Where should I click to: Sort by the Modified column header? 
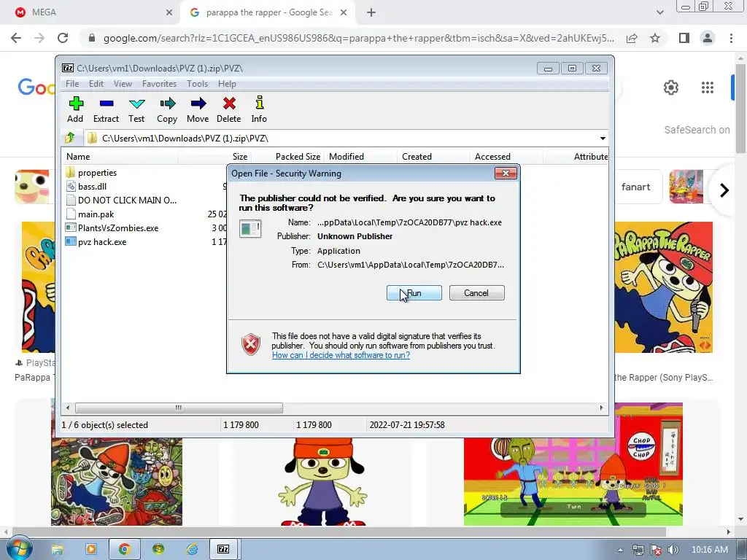360,157
